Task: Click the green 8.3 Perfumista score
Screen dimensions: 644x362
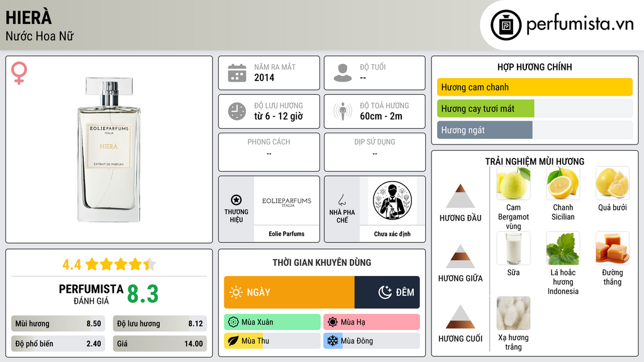Action: click(143, 294)
